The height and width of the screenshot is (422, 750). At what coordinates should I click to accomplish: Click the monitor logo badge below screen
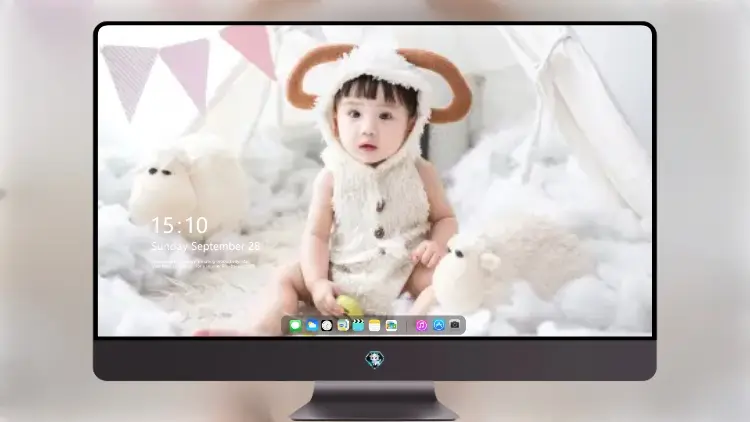375,359
